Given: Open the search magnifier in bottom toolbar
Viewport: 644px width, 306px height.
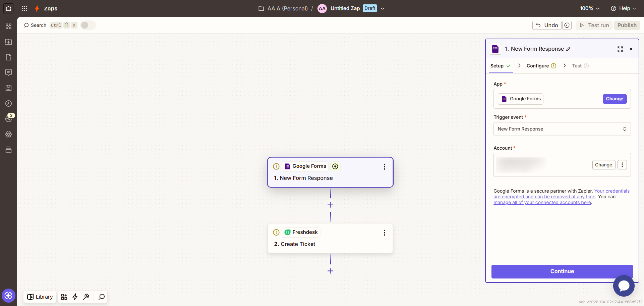Looking at the screenshot, I should (x=101, y=297).
